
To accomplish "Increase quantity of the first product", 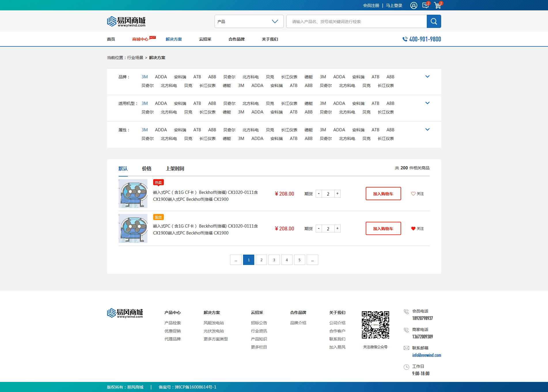I will tap(337, 194).
